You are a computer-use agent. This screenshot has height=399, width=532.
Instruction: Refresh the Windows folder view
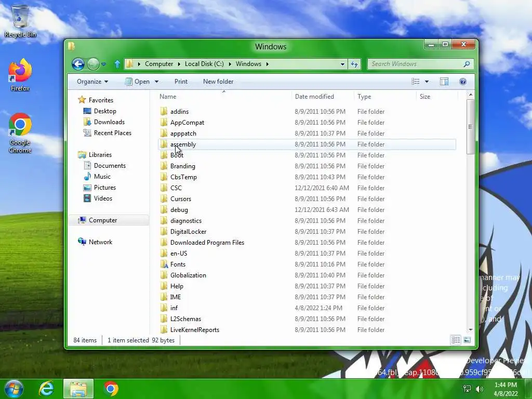pos(354,64)
